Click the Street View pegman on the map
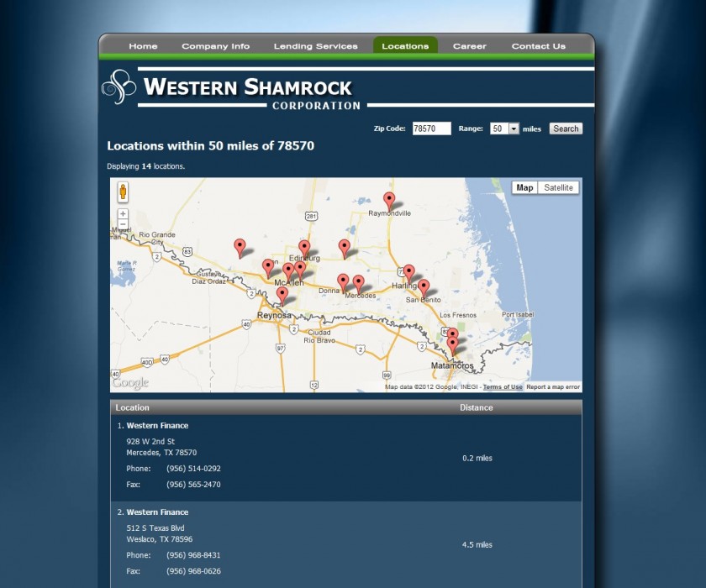The height and width of the screenshot is (588, 706). coord(123,192)
